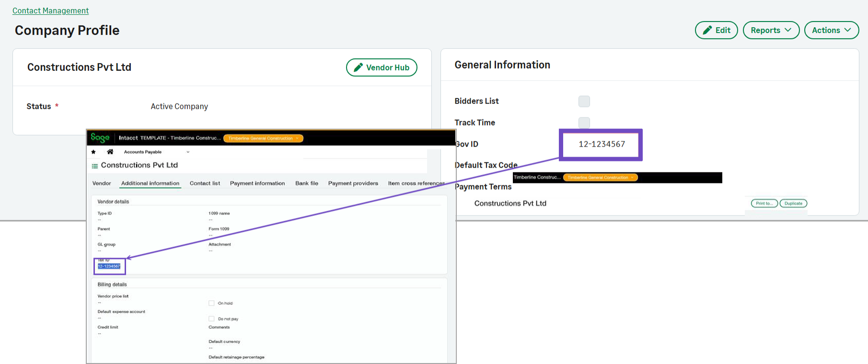Click the Form 1099 field label
The image size is (868, 364).
[219, 229]
